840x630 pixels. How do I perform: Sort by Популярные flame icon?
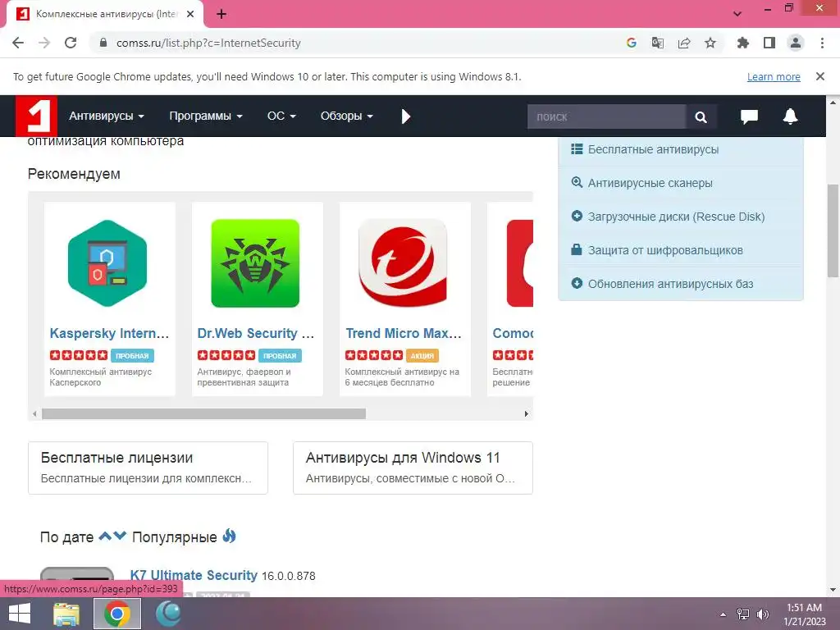coord(230,536)
